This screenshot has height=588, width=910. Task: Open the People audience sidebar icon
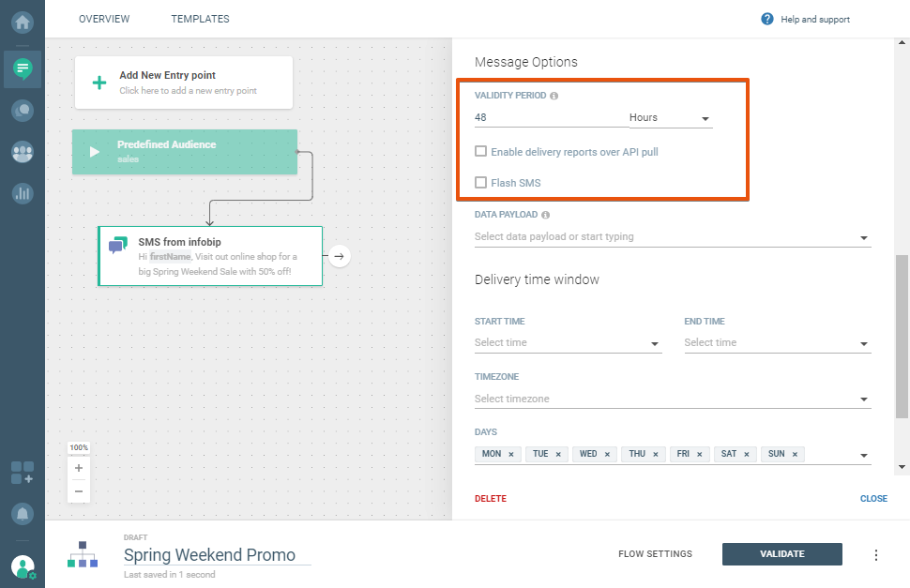(x=23, y=152)
